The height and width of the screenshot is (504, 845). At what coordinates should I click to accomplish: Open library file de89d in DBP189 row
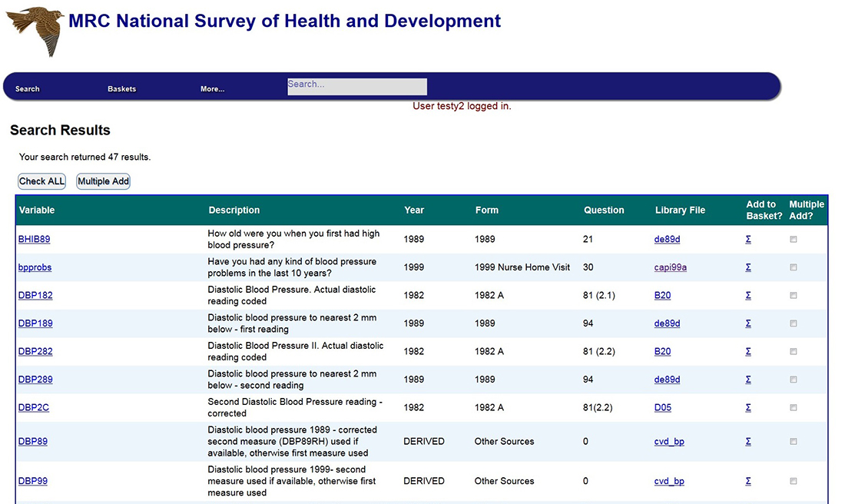[667, 323]
